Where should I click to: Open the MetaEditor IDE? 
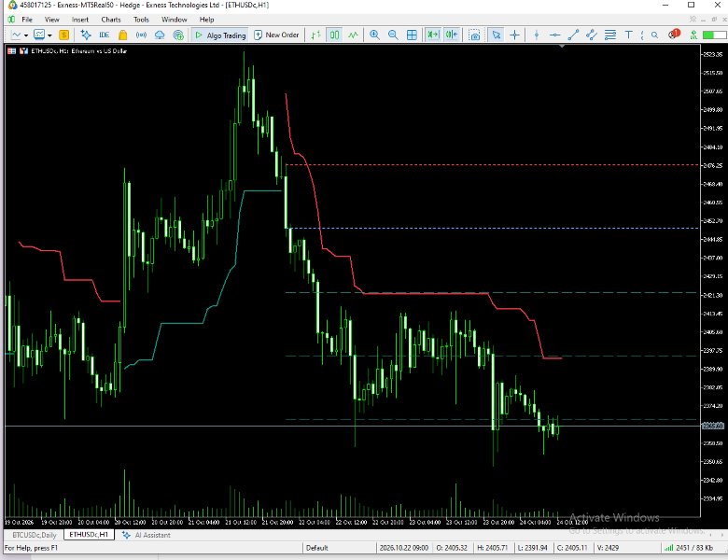pos(104,35)
